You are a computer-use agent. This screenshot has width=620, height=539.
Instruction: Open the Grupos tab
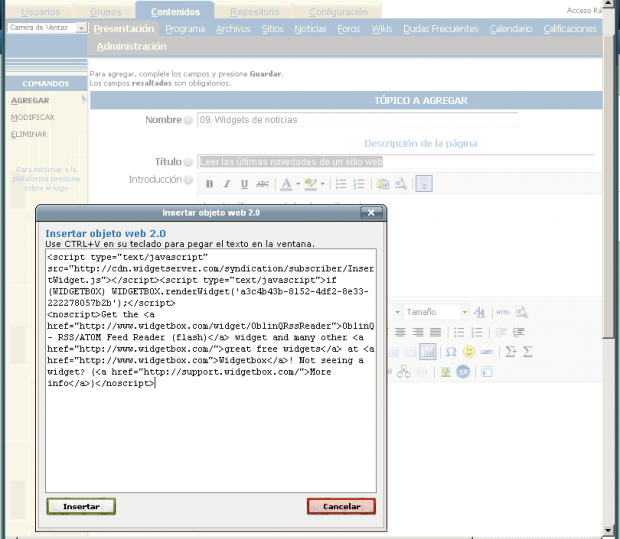(x=106, y=12)
